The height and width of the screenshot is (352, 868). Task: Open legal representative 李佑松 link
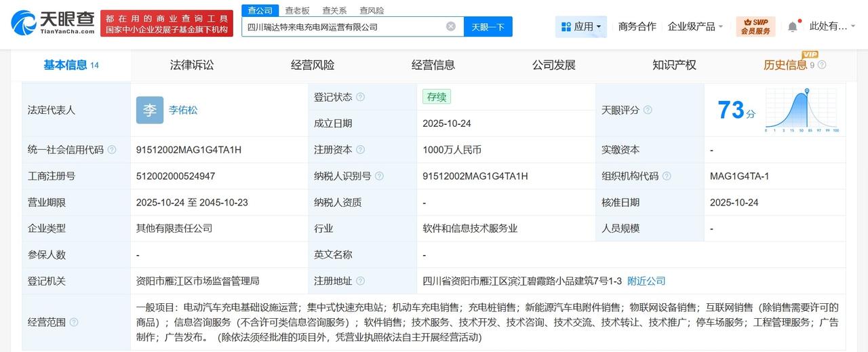point(183,110)
